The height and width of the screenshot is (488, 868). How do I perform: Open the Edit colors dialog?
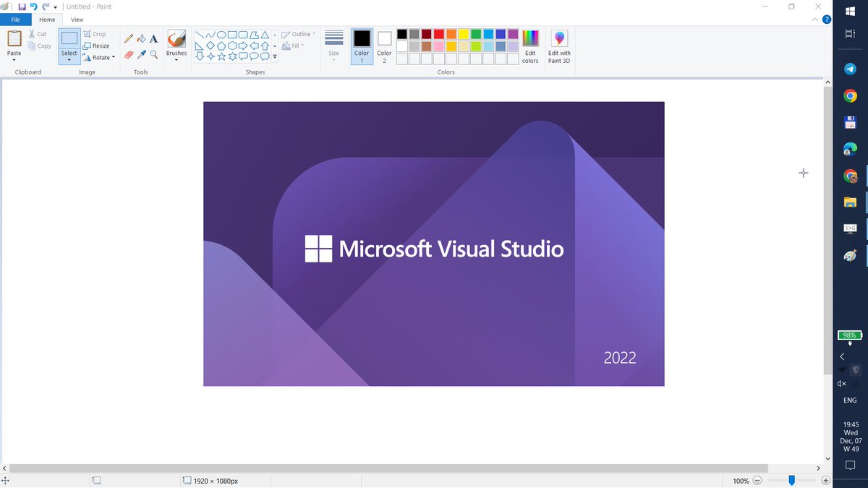pyautogui.click(x=530, y=47)
